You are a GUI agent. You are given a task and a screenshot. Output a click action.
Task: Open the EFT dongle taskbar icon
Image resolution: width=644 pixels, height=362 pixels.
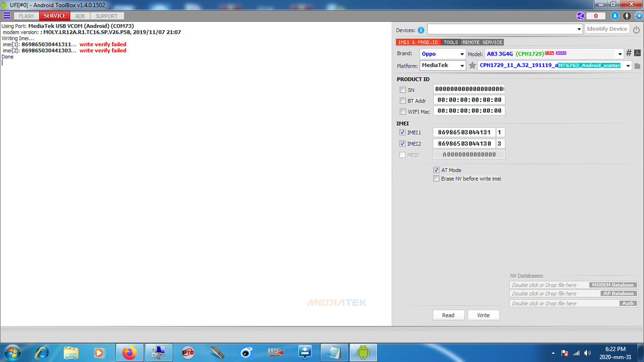point(188,352)
